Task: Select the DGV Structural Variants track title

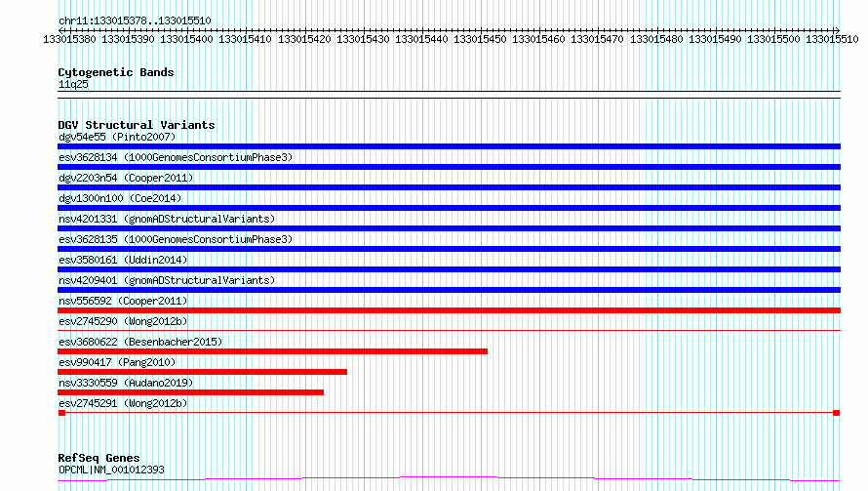Action: (137, 125)
